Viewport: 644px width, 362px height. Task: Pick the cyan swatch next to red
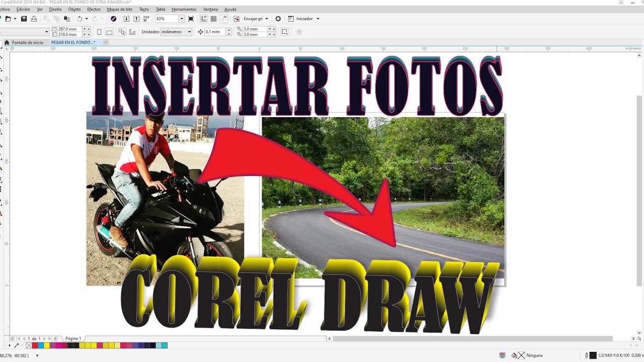41,345
